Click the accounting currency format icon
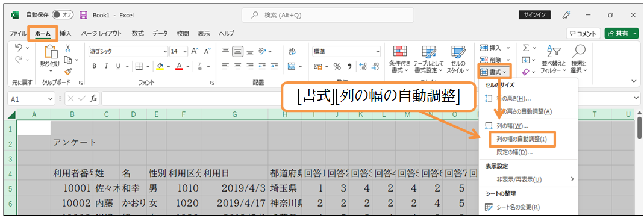 (318, 66)
